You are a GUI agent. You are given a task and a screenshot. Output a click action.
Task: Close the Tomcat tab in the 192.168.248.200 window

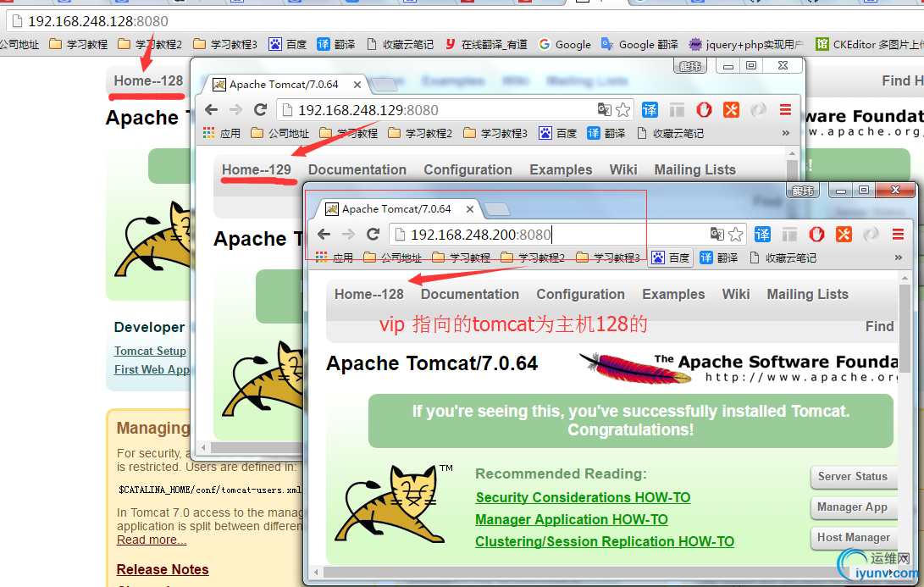tap(470, 208)
